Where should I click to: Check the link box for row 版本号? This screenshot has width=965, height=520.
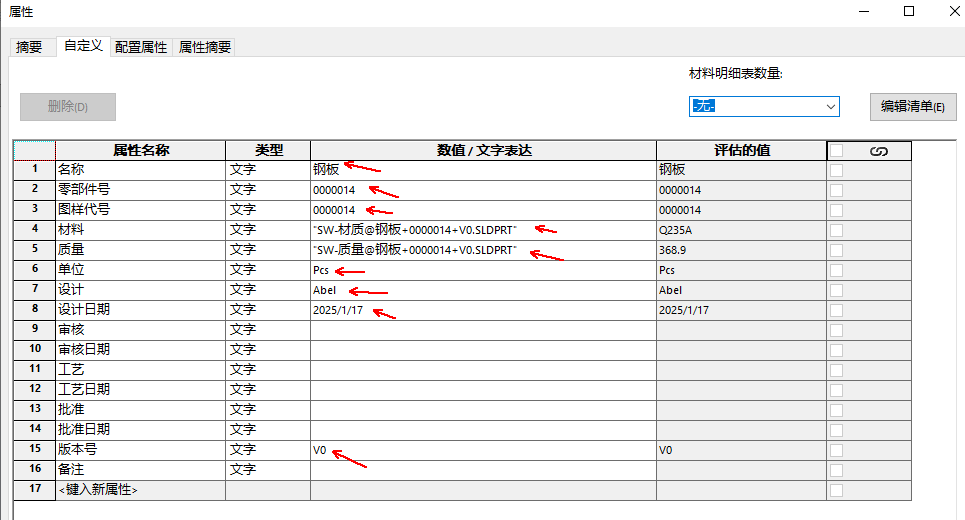[x=836, y=450]
